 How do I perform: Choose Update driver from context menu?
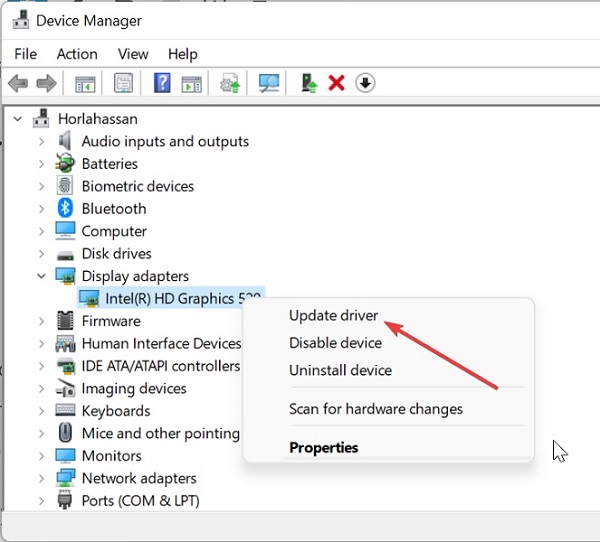point(333,315)
